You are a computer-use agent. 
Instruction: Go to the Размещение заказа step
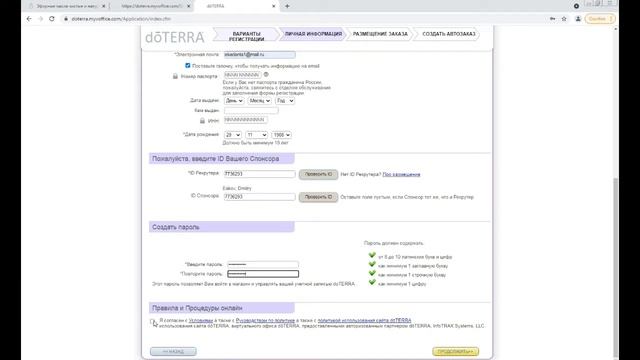pos(380,34)
